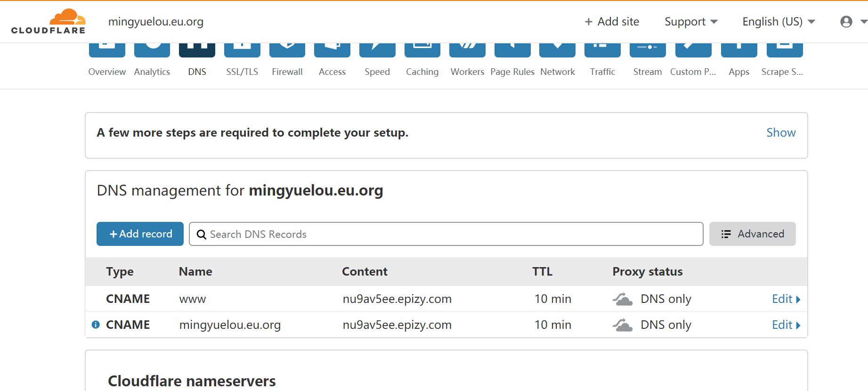
Task: Open the Analytics section icon
Action: click(152, 50)
